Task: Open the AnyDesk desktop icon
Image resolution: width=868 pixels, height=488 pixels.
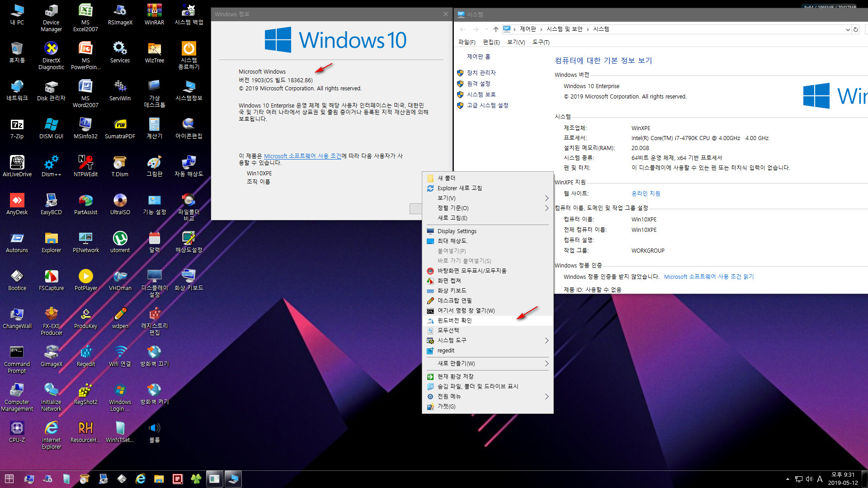Action: click(17, 205)
